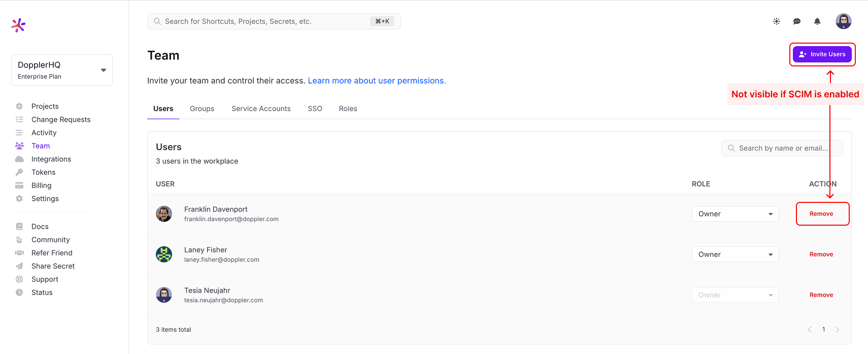This screenshot has height=354, width=868.
Task: Click the Settings cog icon
Action: pyautogui.click(x=19, y=198)
